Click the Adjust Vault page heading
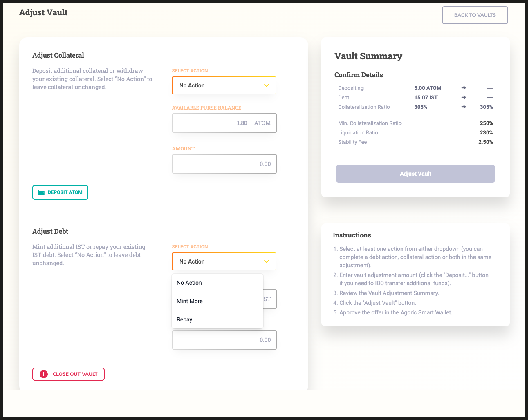Image resolution: width=528 pixels, height=420 pixels. (x=43, y=12)
